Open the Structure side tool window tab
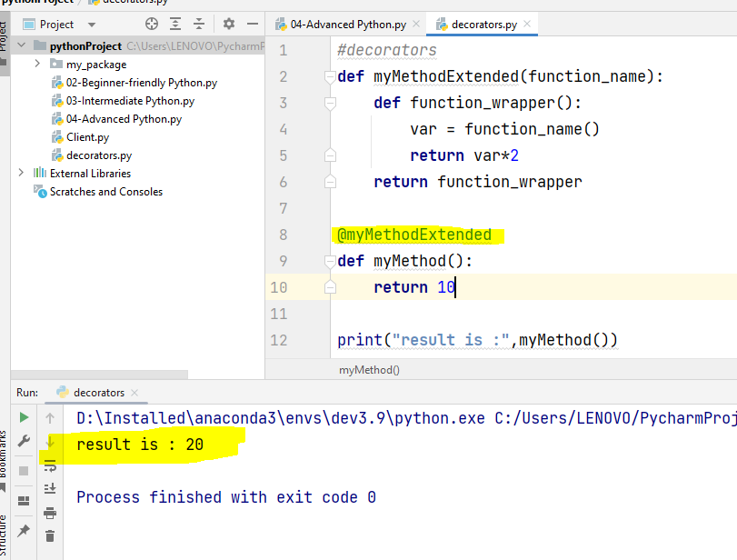This screenshot has height=560, width=737. 4,536
